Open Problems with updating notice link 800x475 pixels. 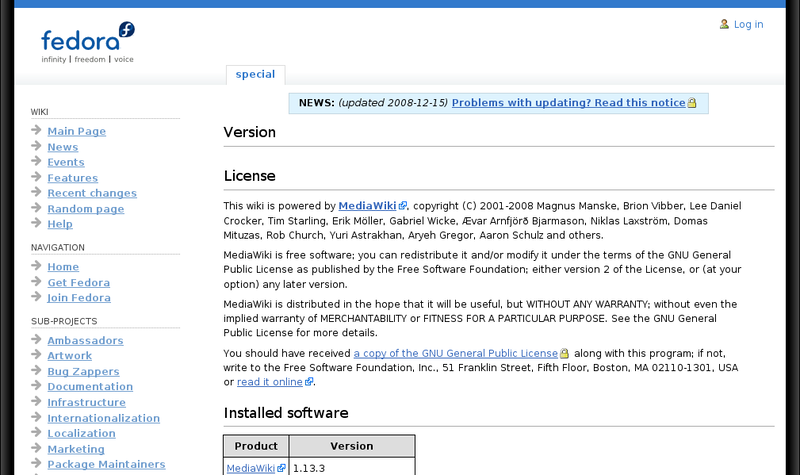(568, 103)
